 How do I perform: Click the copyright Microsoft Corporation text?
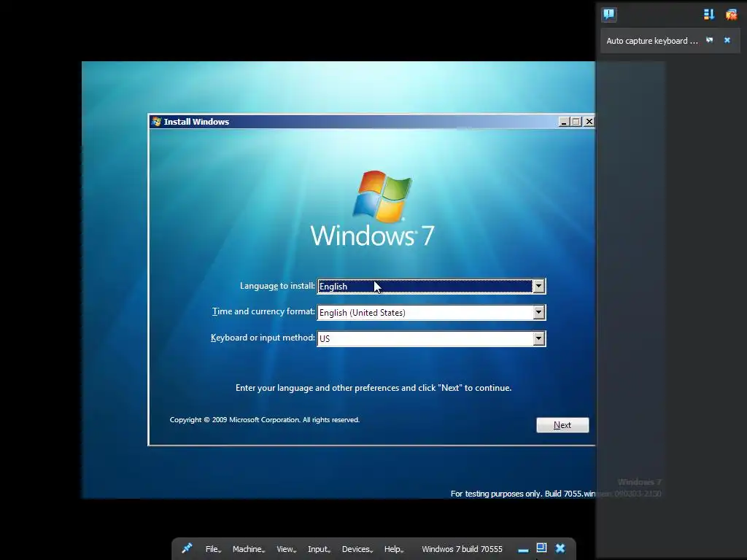(x=264, y=420)
